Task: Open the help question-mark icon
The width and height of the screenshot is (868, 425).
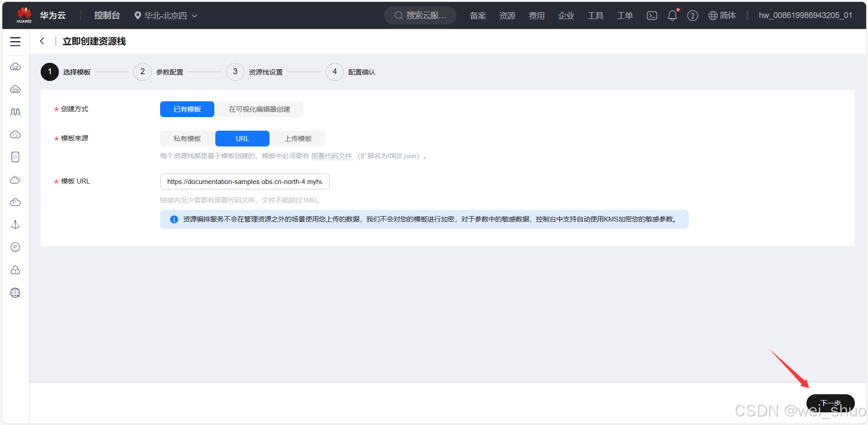Action: click(693, 15)
